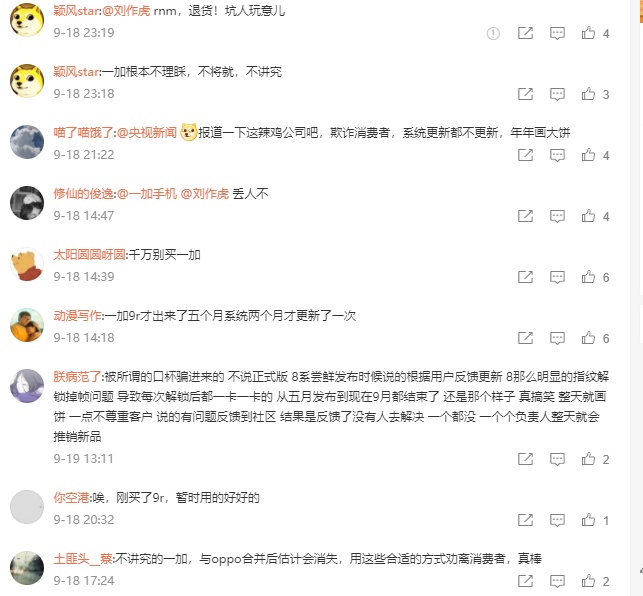Reply to the comment by 土匪头__蔡
The width and height of the screenshot is (643, 596).
(x=557, y=581)
